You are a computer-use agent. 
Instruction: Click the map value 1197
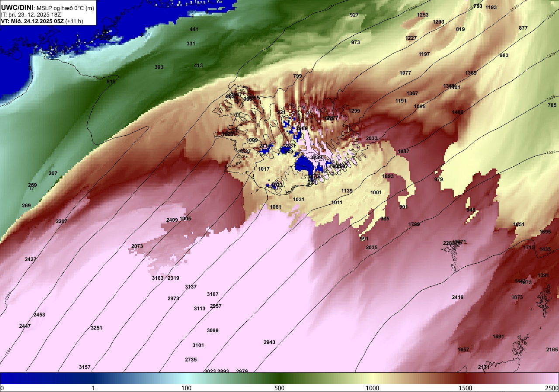[x=424, y=54]
